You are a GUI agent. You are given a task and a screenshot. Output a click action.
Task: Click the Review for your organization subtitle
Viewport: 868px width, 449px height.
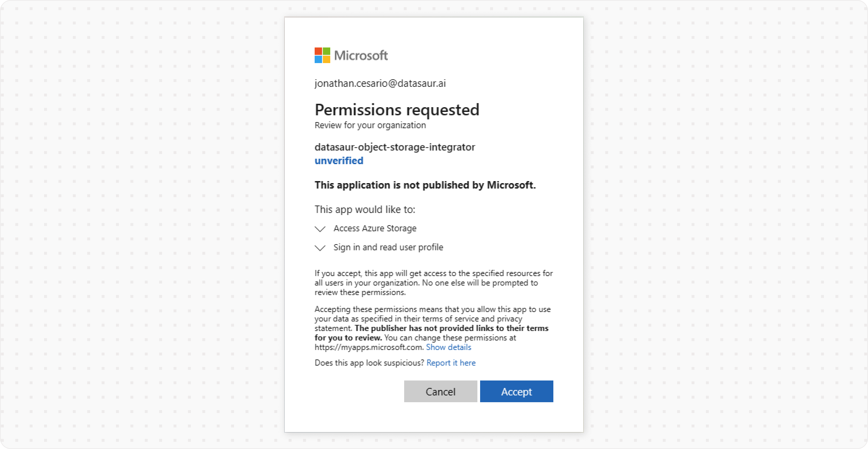370,125
